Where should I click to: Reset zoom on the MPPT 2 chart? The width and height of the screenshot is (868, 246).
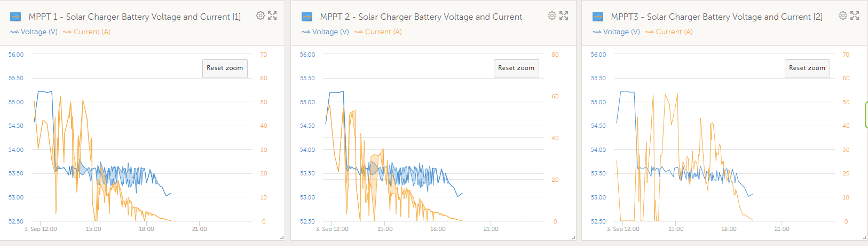click(x=516, y=68)
